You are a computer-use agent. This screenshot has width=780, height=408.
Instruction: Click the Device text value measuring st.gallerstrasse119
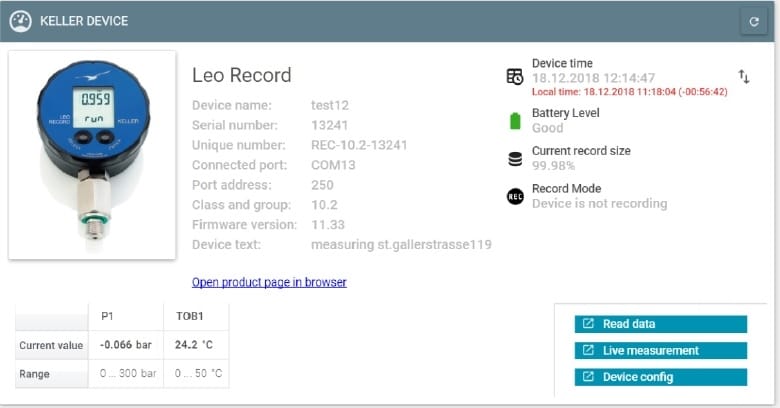401,245
